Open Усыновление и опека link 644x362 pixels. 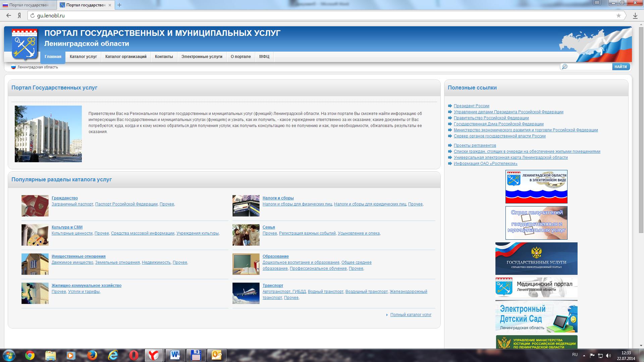359,233
